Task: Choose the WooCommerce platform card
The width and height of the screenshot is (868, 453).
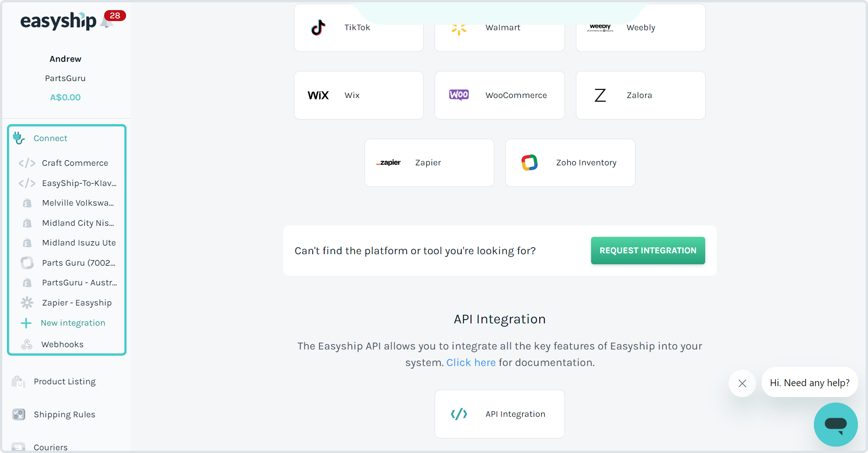Action: pos(500,95)
